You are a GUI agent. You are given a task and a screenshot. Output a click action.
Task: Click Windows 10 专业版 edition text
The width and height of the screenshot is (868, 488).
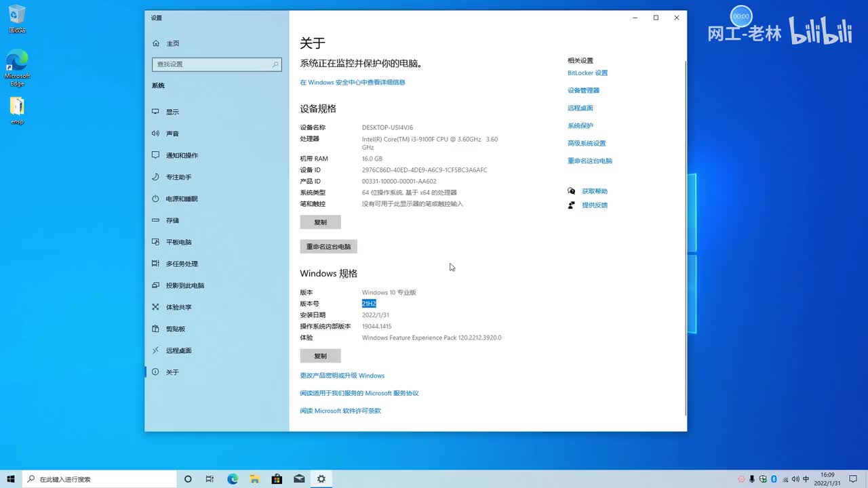(389, 293)
